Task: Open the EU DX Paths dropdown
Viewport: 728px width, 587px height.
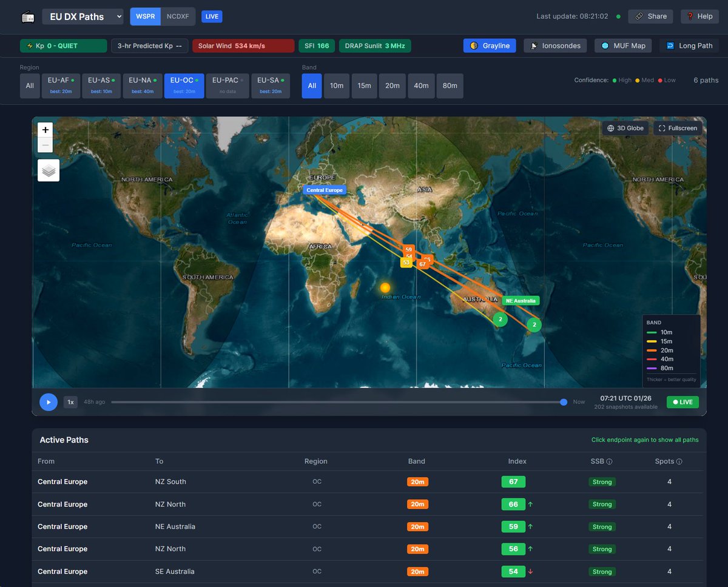Action: click(83, 16)
